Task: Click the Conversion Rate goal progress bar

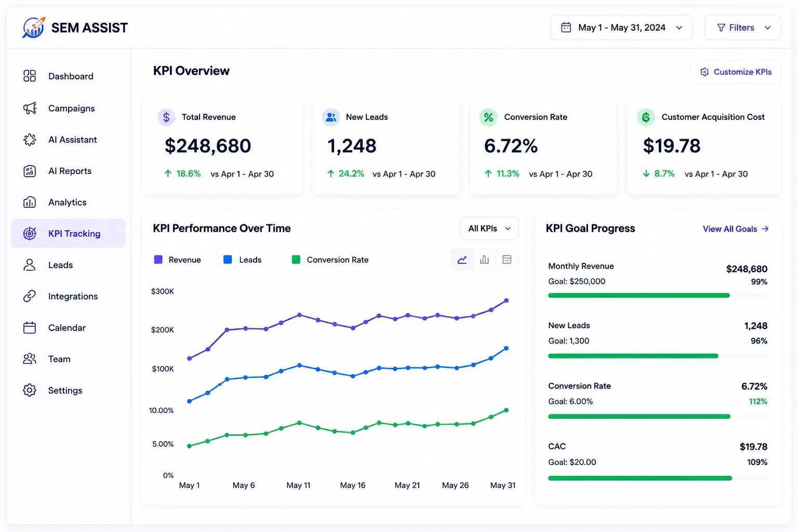Action: pos(658,416)
